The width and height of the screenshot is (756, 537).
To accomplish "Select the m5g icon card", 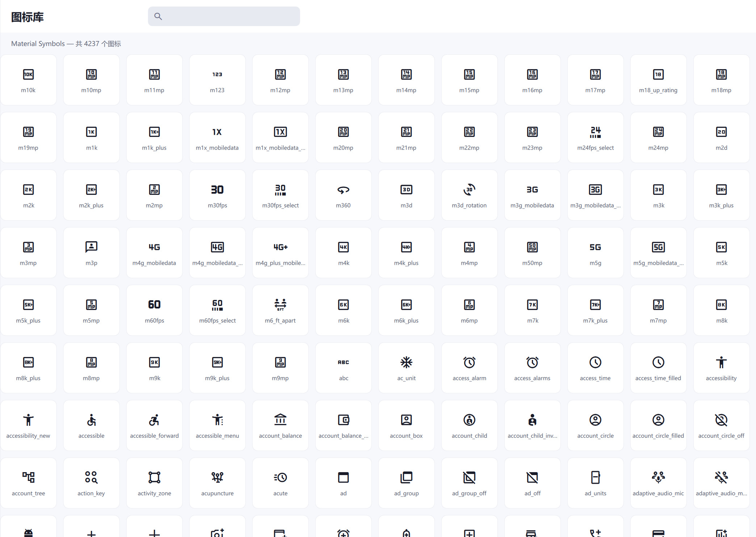I will point(595,253).
